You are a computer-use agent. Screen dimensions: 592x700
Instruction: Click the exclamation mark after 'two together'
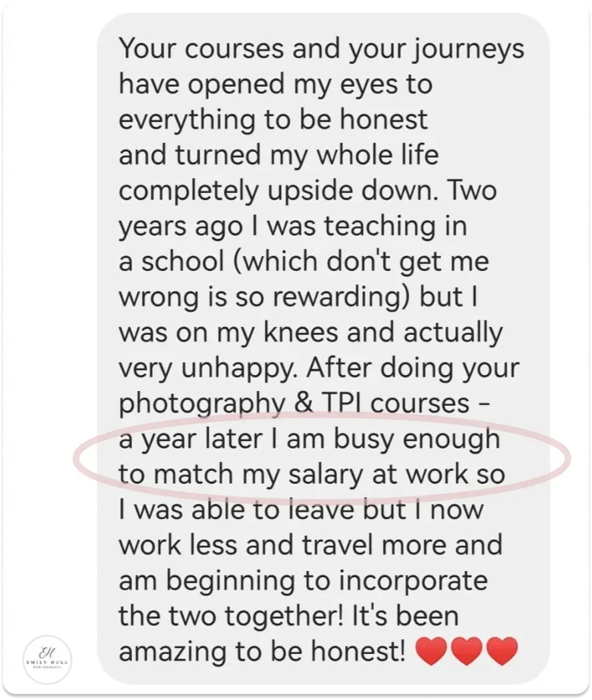click(343, 616)
